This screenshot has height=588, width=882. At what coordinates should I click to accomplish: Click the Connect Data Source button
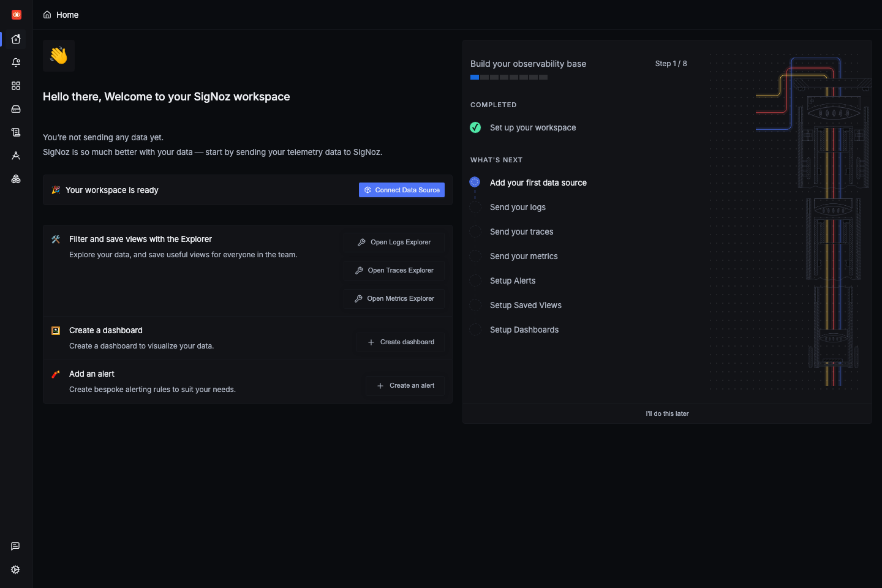coord(402,190)
